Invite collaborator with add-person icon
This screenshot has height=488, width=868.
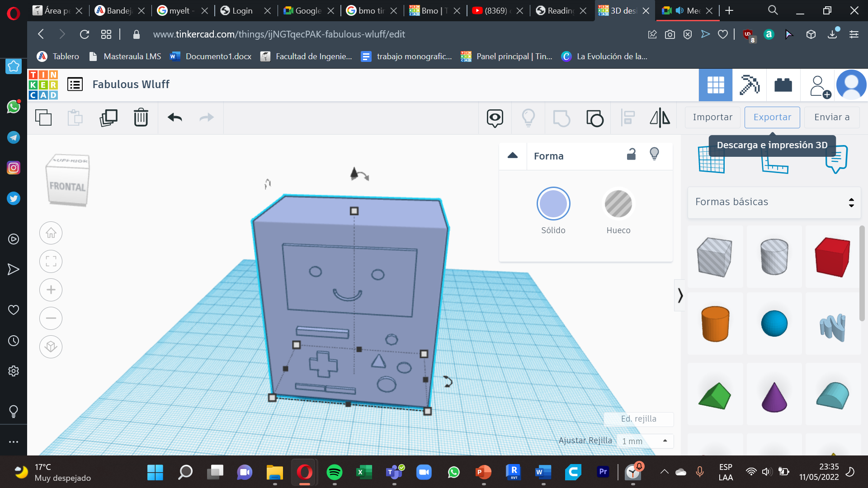pos(819,86)
